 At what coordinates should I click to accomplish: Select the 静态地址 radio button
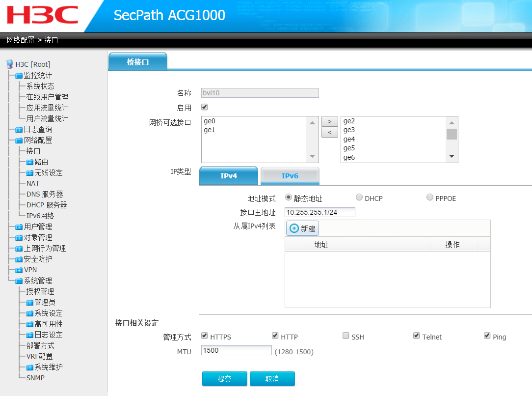[x=289, y=198]
